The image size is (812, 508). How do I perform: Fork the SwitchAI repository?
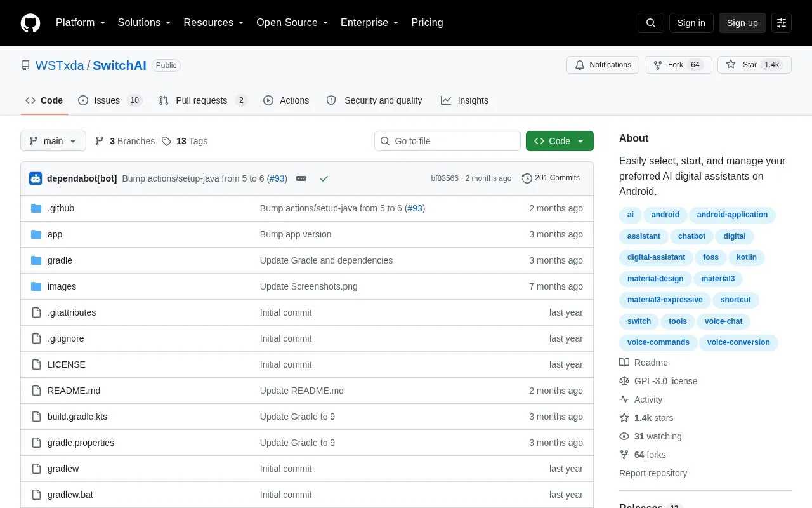point(678,65)
